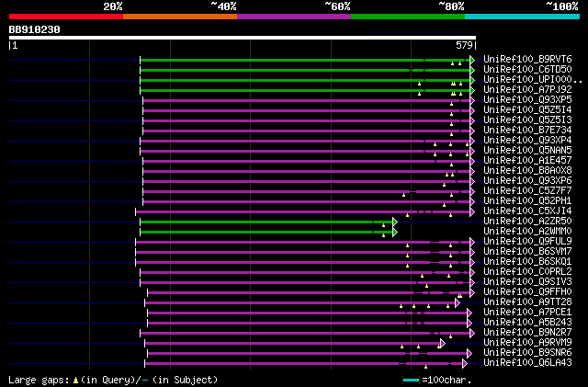
Task: Pick the UniRef100_A2WMM0 label
Action: tap(527, 232)
